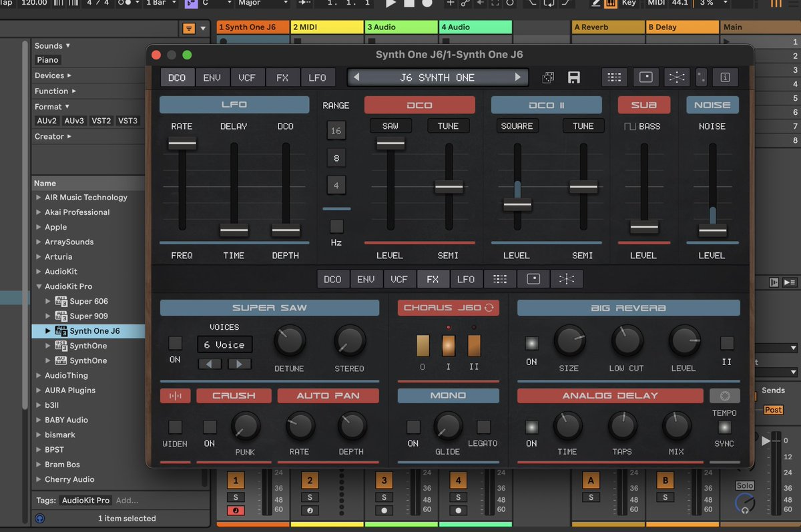
Task: Collapse the AudioKit Pro folder
Action: tap(39, 286)
